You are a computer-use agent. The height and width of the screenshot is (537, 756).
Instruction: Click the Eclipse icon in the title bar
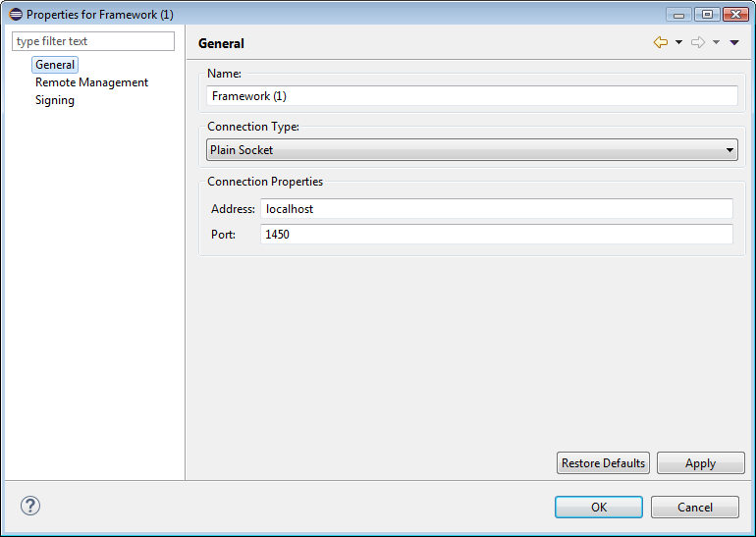point(15,15)
